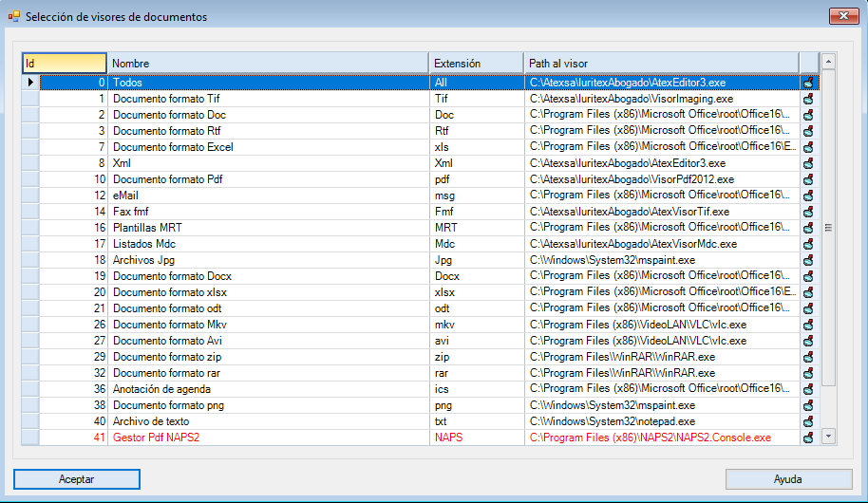Open path browser icon for Documento formato Pdf
The image size is (868, 503).
pyautogui.click(x=808, y=179)
